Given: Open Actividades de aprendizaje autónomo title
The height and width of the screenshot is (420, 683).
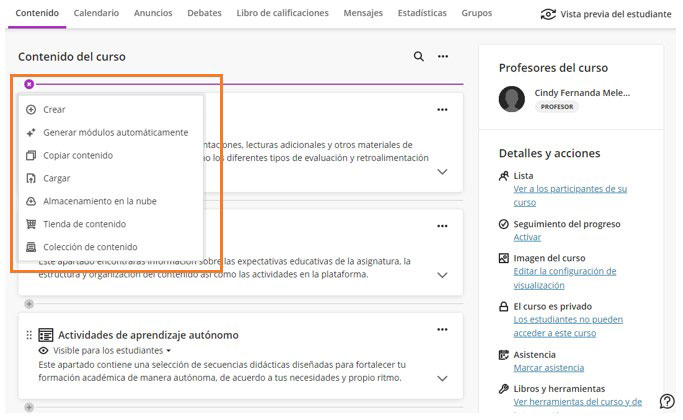Looking at the screenshot, I should pyautogui.click(x=148, y=335).
